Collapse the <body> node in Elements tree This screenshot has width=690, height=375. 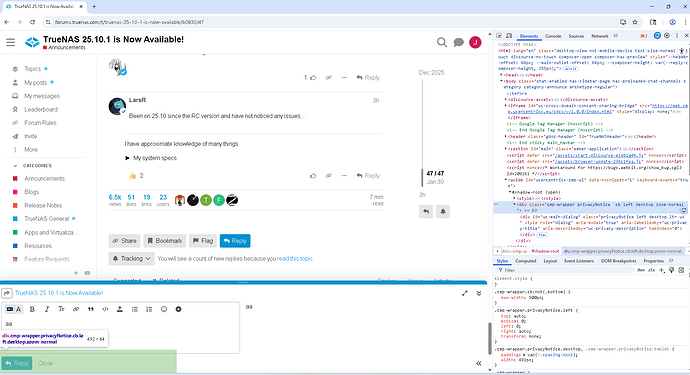click(501, 81)
